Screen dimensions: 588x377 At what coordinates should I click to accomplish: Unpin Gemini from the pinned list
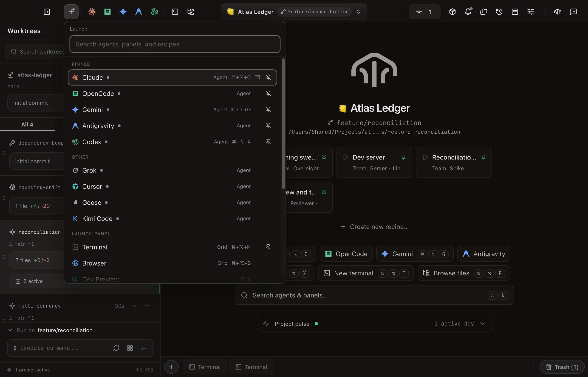coord(268,109)
